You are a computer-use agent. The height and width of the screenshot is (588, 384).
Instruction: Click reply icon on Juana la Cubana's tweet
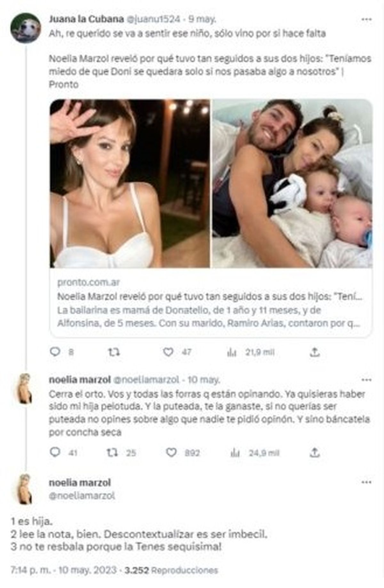[55, 352]
